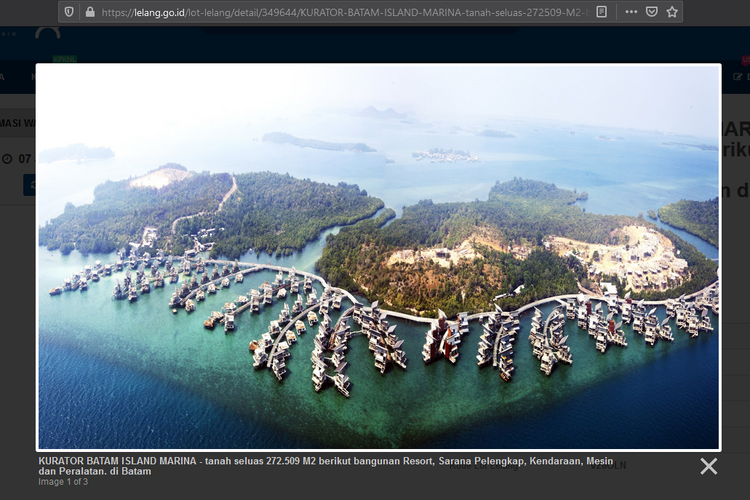Viewport: 750px width, 500px height.
Task: Close the image lightbox with the X
Action: click(708, 465)
